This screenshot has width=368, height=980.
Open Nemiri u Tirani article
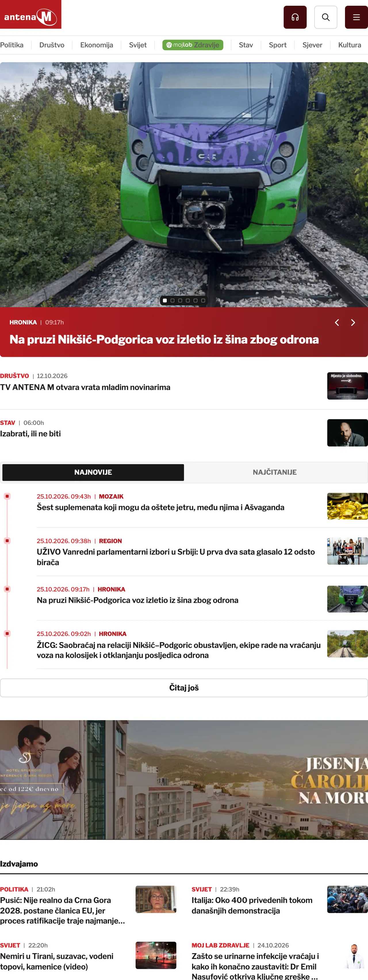[57, 961]
